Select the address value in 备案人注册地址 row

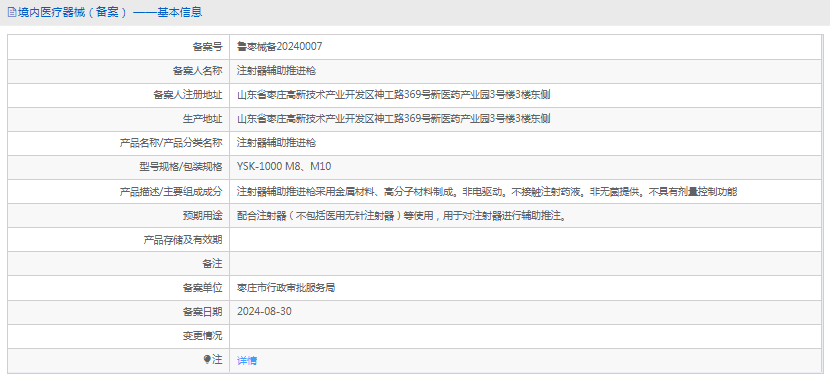[394, 95]
